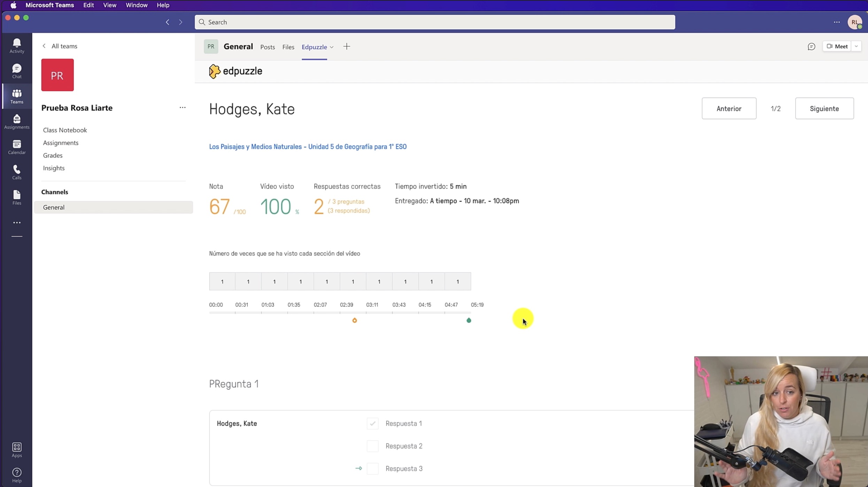868x487 pixels.
Task: Open the Meet button dropdown arrow
Action: tap(856, 46)
